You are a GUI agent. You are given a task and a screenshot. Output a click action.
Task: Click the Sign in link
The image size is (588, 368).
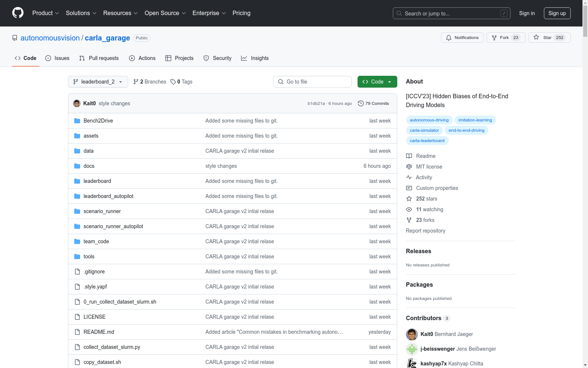527,13
